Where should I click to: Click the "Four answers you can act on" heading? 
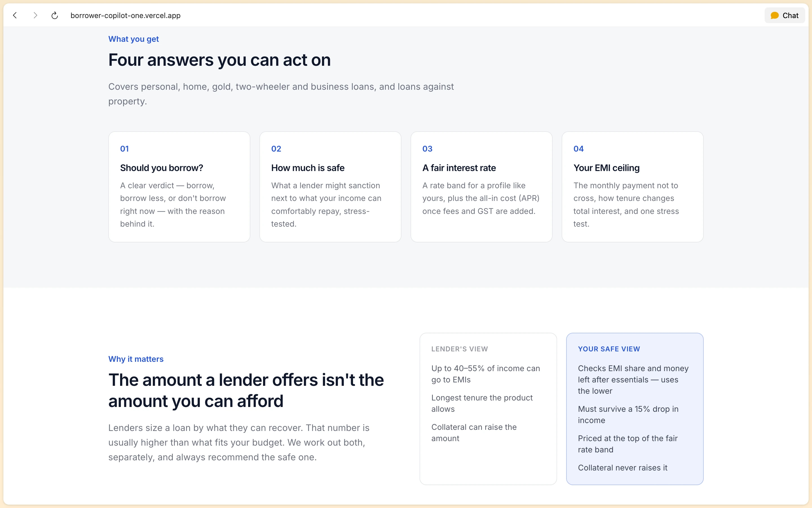(219, 60)
